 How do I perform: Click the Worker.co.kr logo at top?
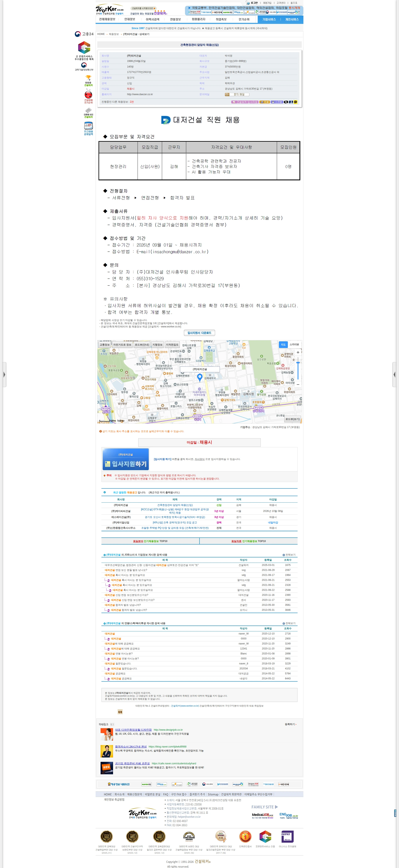(x=110, y=10)
